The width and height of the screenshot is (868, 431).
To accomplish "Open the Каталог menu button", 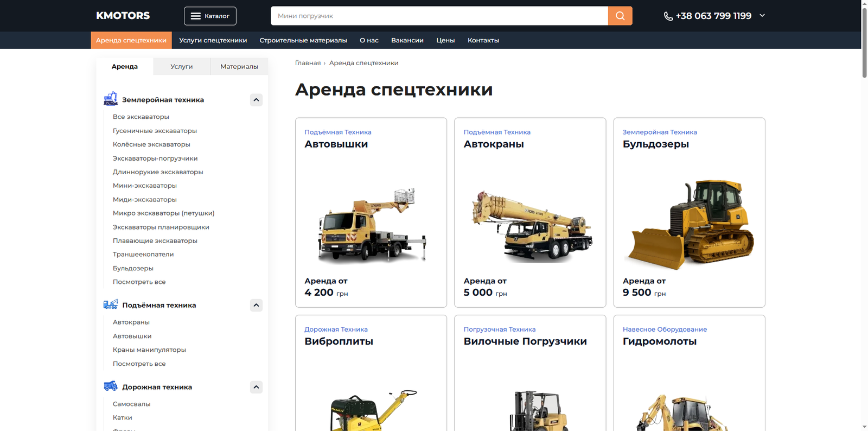I will 210,16.
